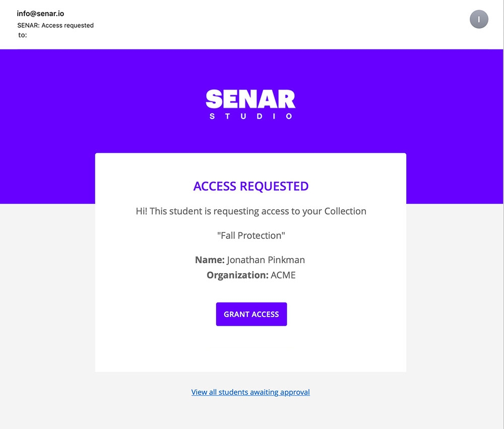Click the STUDIO text beneath the logo
Viewport: 504px width, 429px height.
tap(250, 116)
